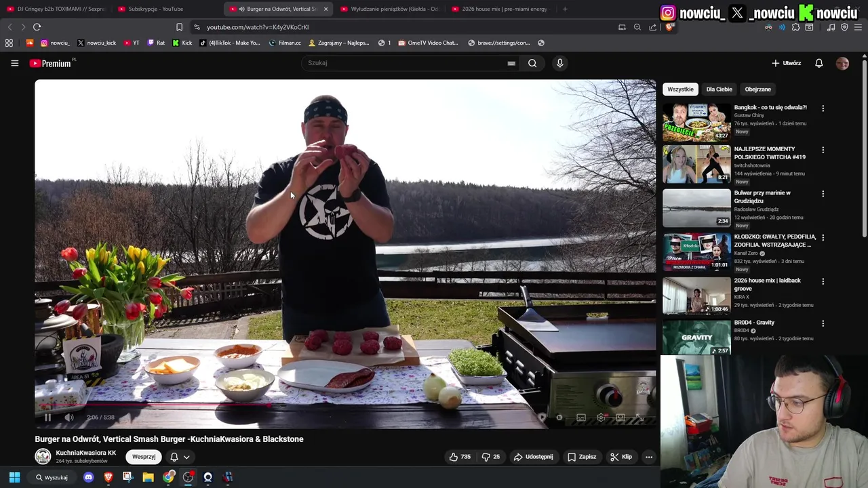The image size is (868, 488).
Task: Select the Wszystkie filter chip
Action: [x=680, y=89]
